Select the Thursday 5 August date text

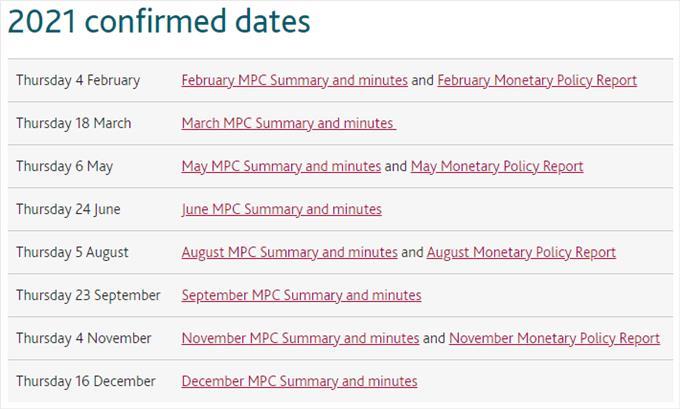pos(72,252)
